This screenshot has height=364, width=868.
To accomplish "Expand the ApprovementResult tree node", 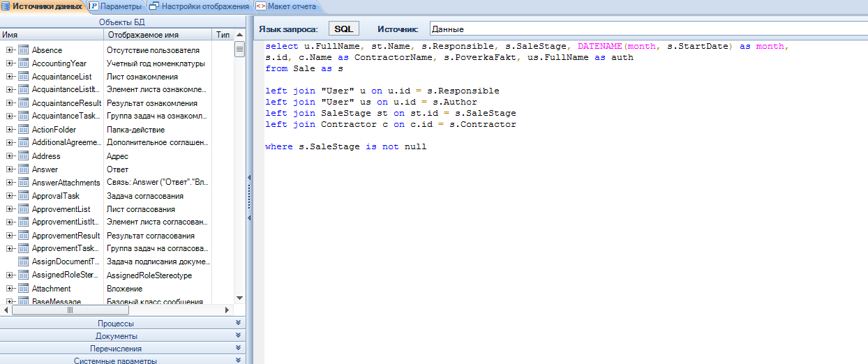I will (x=10, y=236).
